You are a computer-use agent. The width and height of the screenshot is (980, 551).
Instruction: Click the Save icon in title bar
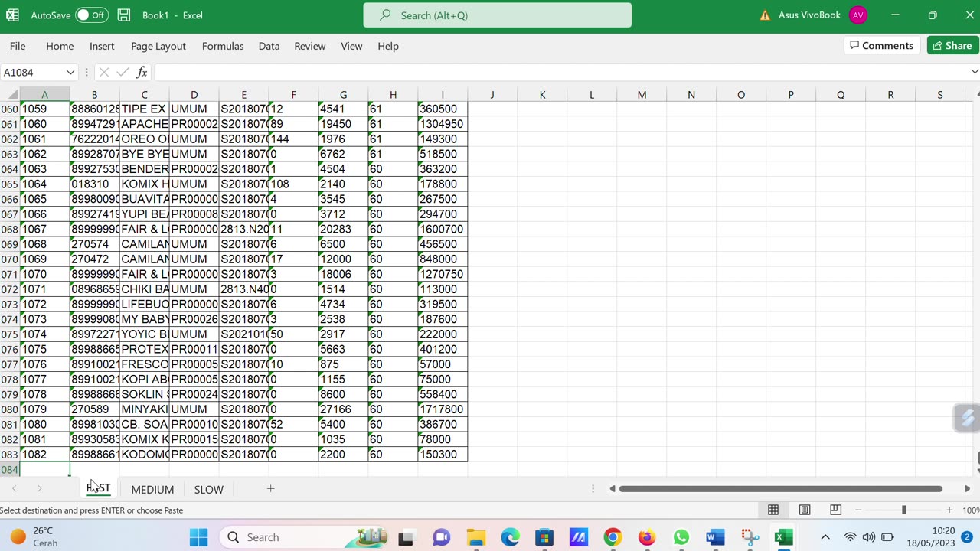[124, 15]
